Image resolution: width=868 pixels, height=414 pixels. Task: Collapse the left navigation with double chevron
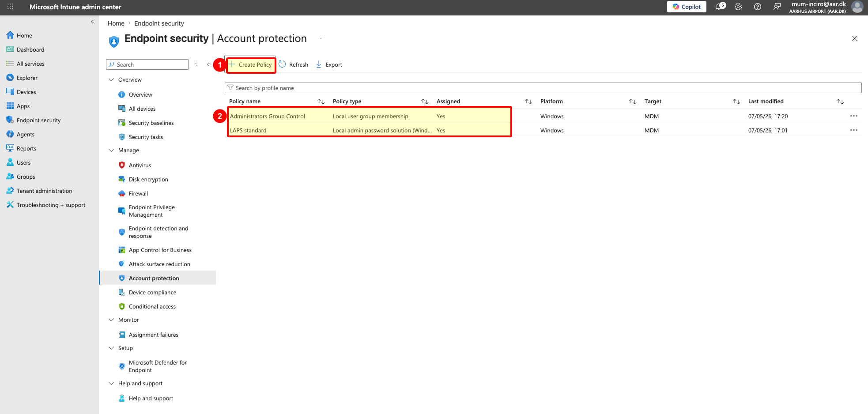pos(93,22)
